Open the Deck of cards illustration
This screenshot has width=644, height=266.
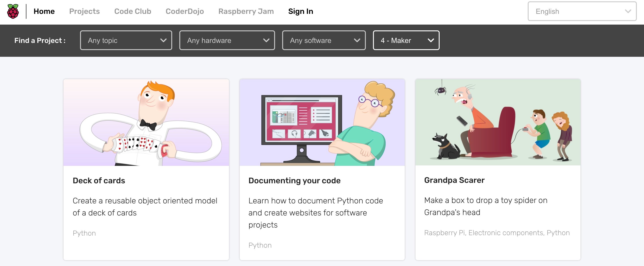point(146,122)
